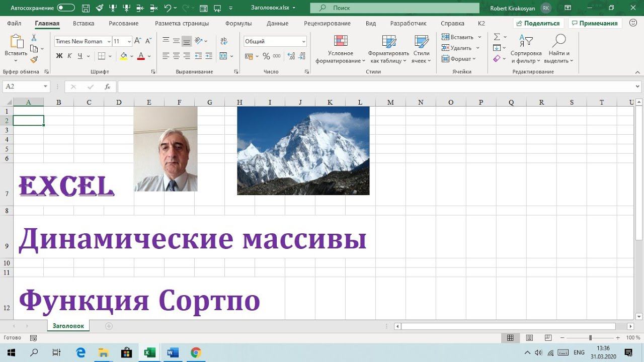Toggle left horizontal alignment

coord(166,56)
